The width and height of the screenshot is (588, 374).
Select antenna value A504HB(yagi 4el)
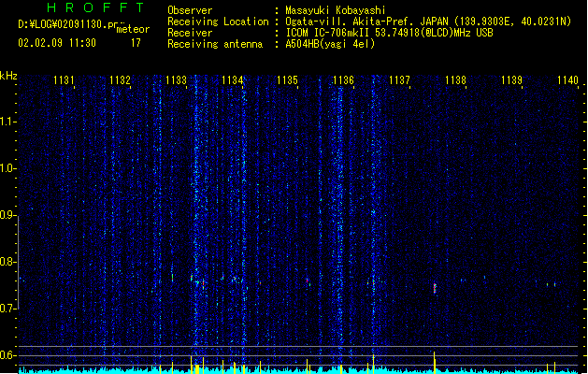[x=330, y=44]
